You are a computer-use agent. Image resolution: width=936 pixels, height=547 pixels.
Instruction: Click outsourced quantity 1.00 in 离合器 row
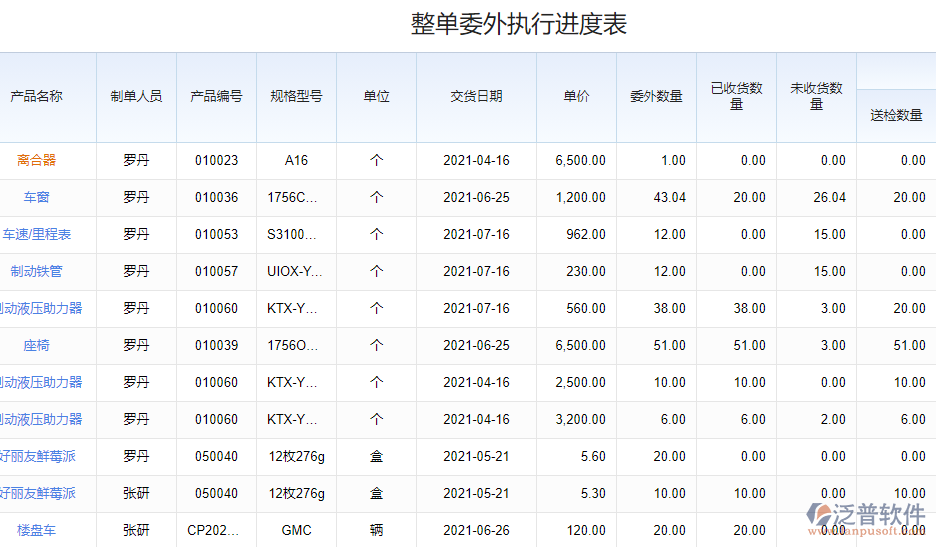pos(673,160)
